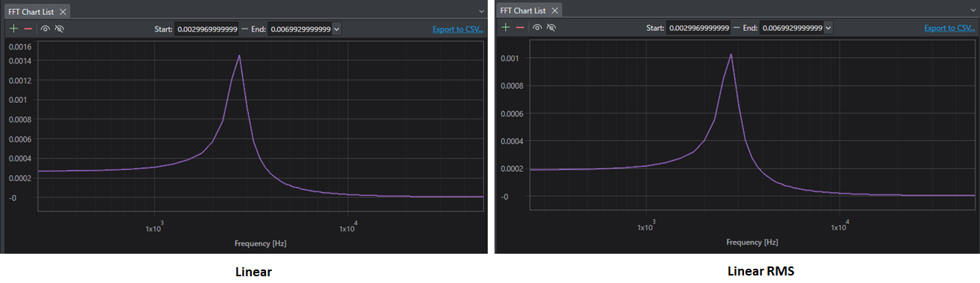Close the FFT Chart List tab in the Linear panel
Viewport: 980px width, 283px height.
tap(63, 11)
